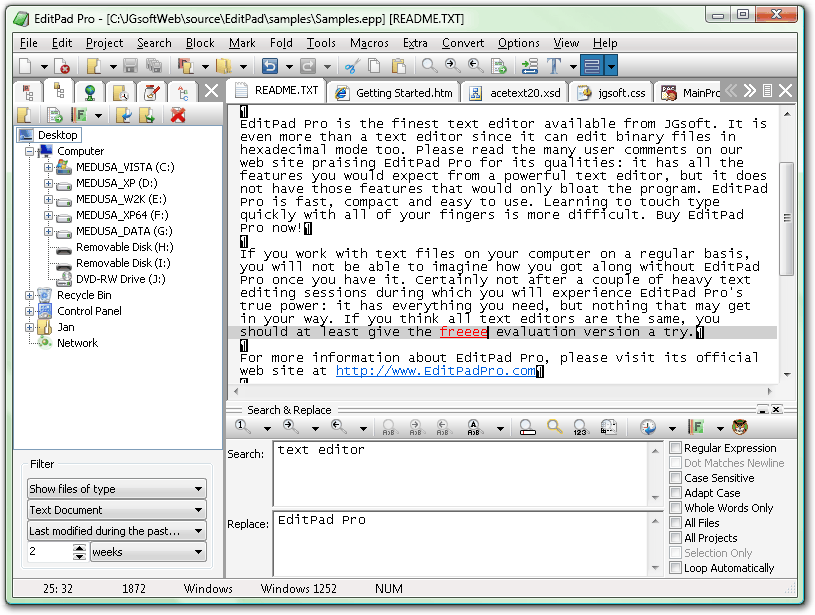Click the main toolbar Find magnifier icon

(429, 66)
